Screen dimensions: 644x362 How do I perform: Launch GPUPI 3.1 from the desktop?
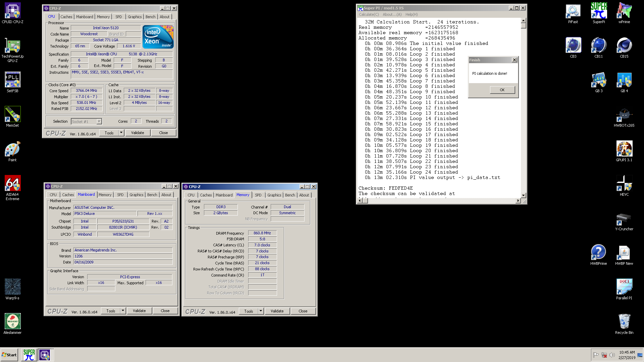tap(624, 152)
